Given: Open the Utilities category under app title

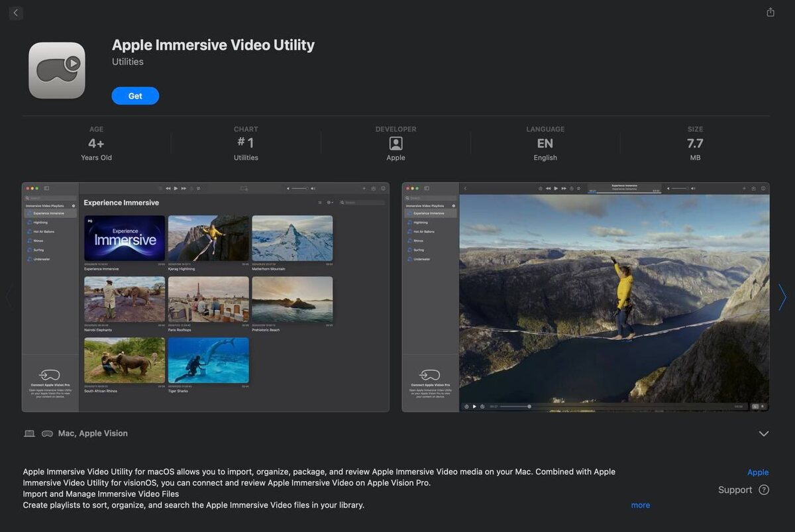Looking at the screenshot, I should pos(128,62).
